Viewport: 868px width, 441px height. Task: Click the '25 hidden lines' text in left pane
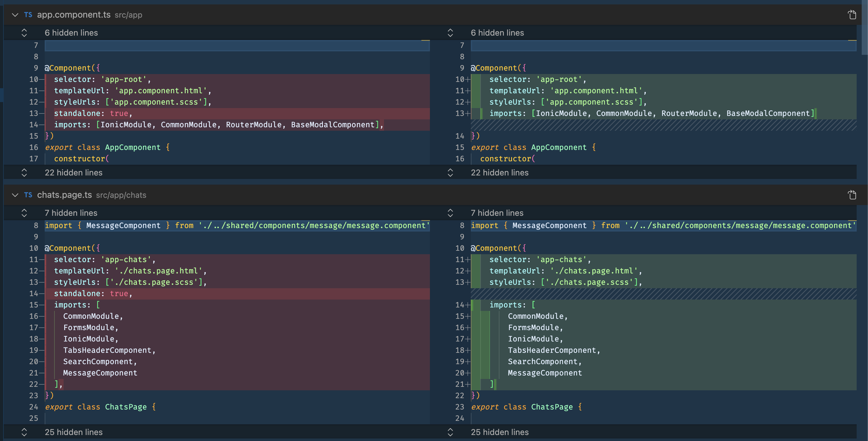(x=73, y=432)
